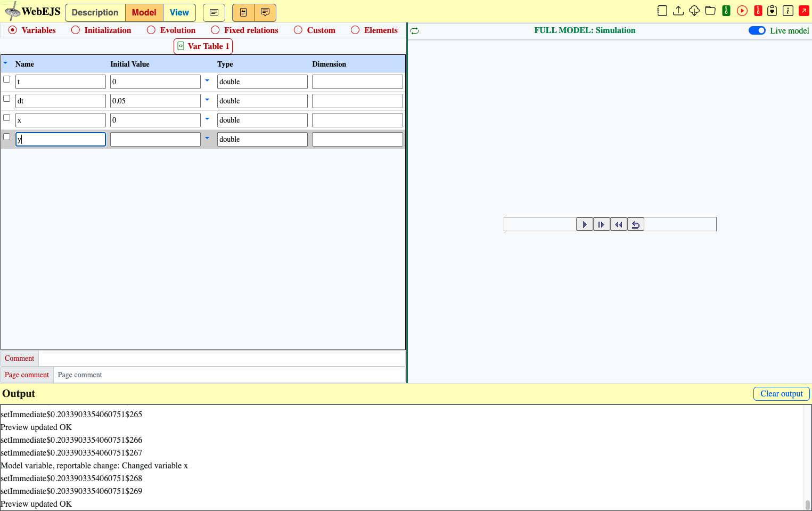Select the Evolution radio button
This screenshot has height=511, width=812.
coord(151,30)
